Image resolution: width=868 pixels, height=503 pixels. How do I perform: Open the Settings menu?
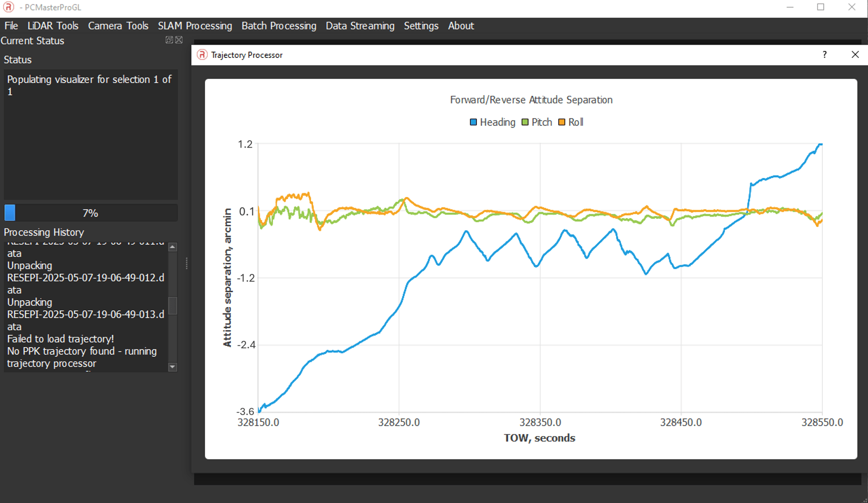pos(421,25)
